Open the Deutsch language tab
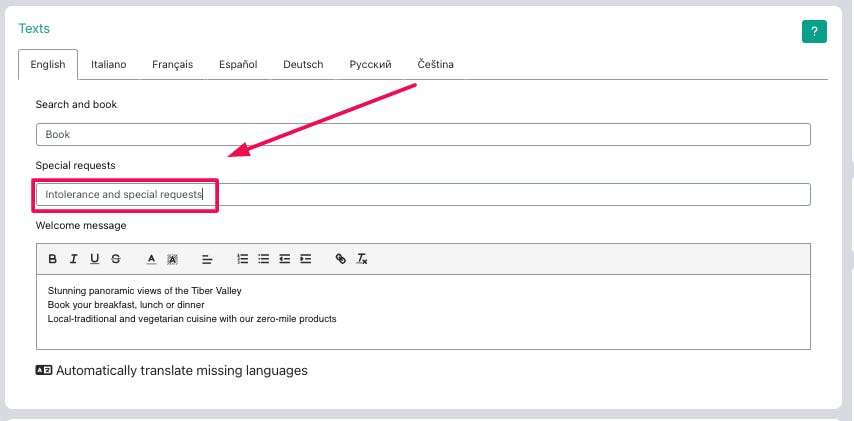 303,65
